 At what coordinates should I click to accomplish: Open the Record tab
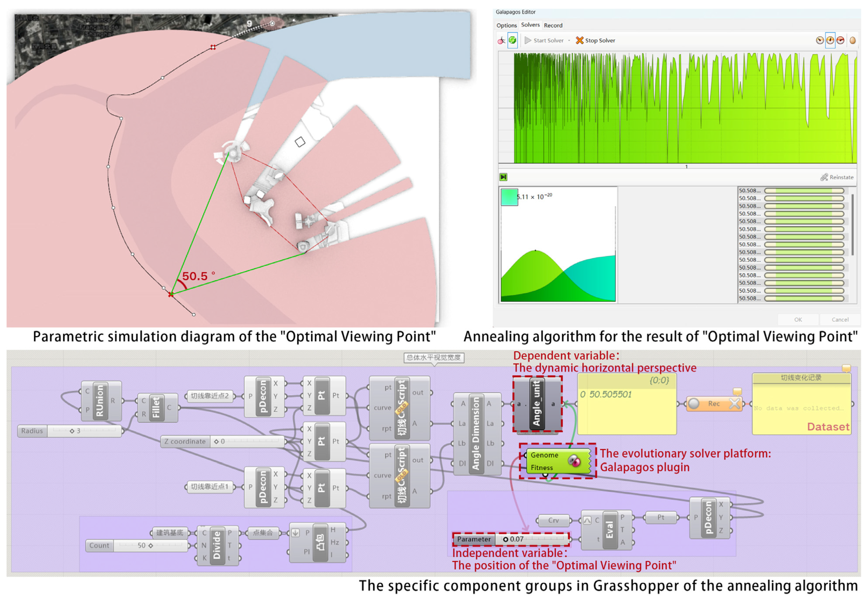pos(553,25)
